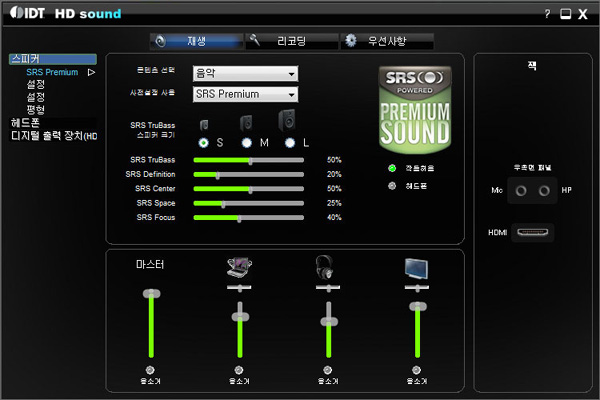Select speaker size L radio button
The width and height of the screenshot is (600, 400).
[290, 143]
